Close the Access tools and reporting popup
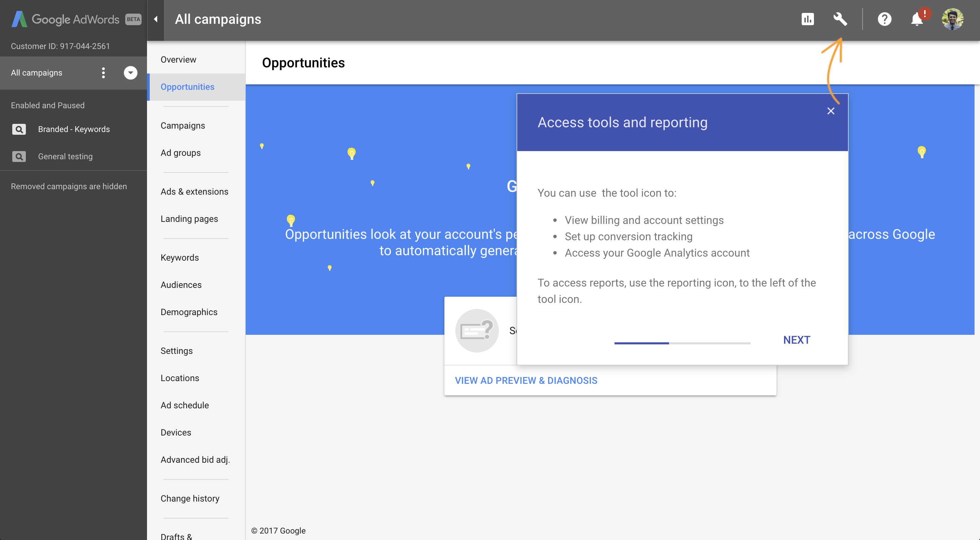Image resolution: width=980 pixels, height=540 pixels. click(831, 111)
